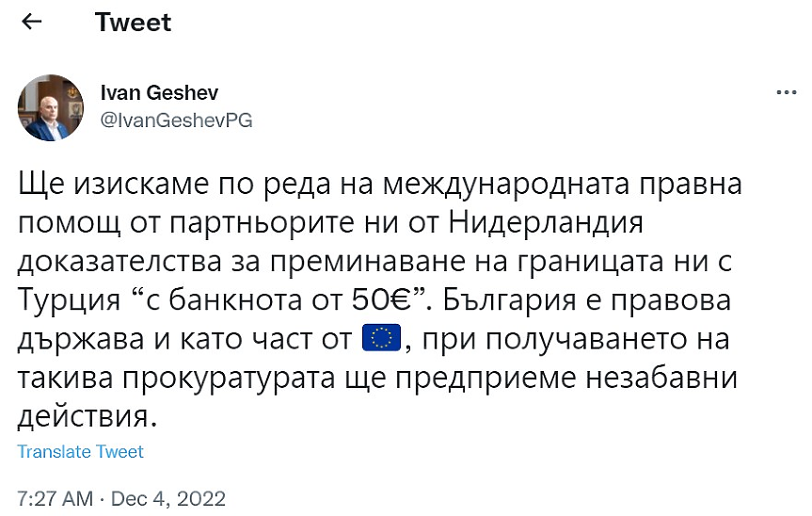Screen dimensions: 812x516
Task: Click the back arrow icon
Action: [x=32, y=22]
